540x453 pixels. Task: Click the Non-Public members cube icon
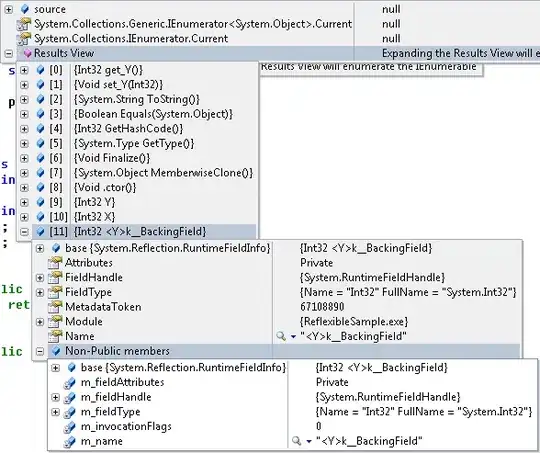pos(56,351)
